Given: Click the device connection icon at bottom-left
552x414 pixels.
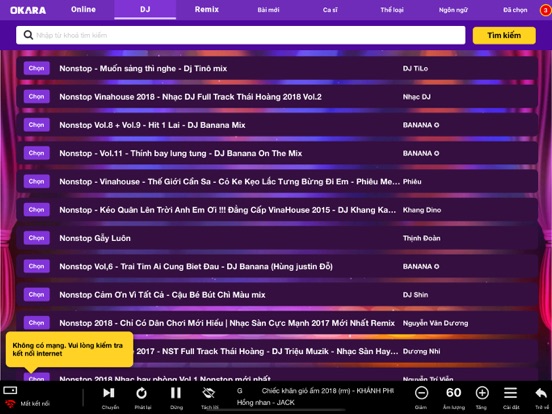Looking at the screenshot, I should click(x=10, y=390).
